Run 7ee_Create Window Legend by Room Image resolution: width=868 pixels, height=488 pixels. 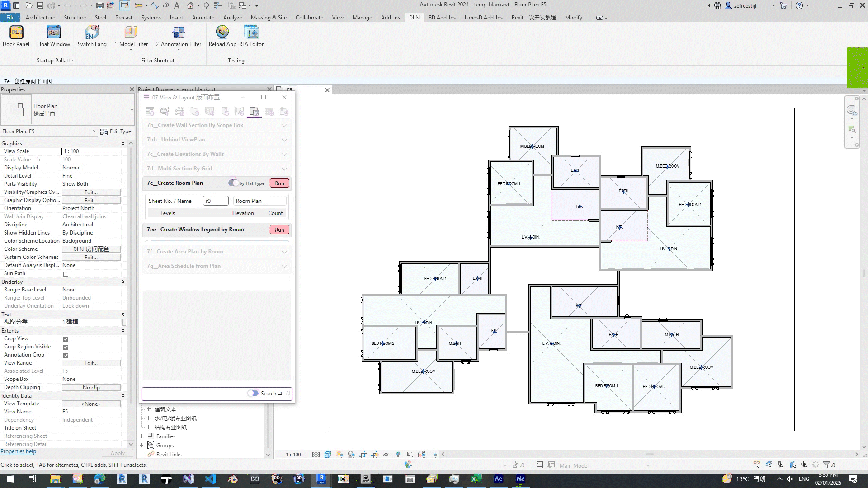(279, 230)
